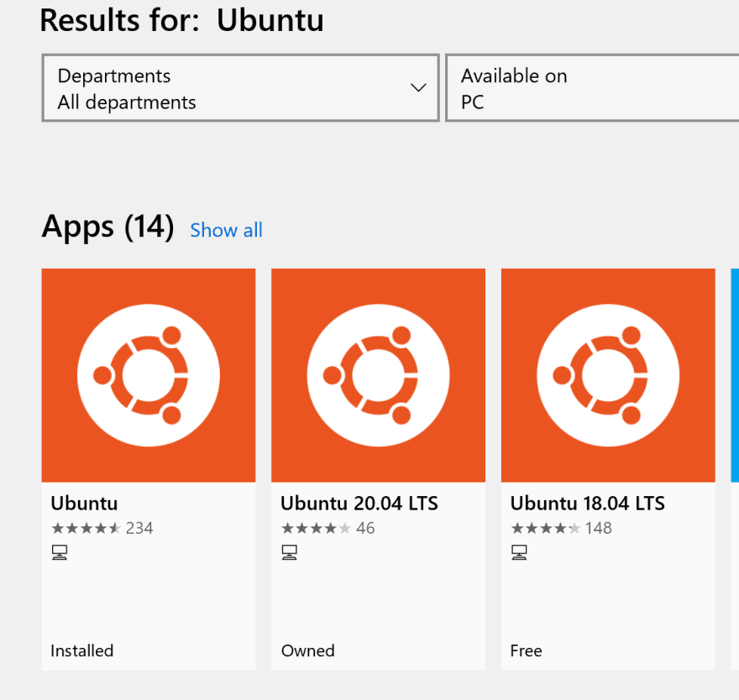This screenshot has height=700, width=739.
Task: Click the Ubuntu app title
Action: click(84, 503)
